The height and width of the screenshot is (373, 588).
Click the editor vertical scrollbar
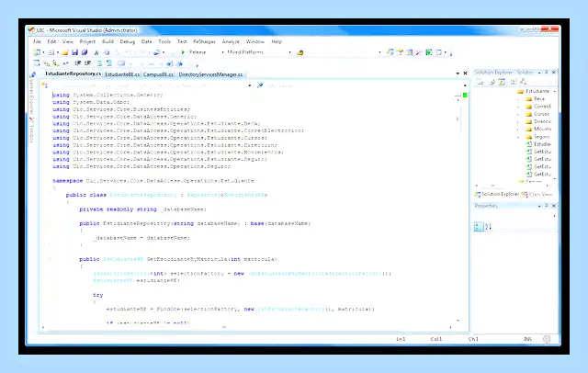(x=458, y=210)
